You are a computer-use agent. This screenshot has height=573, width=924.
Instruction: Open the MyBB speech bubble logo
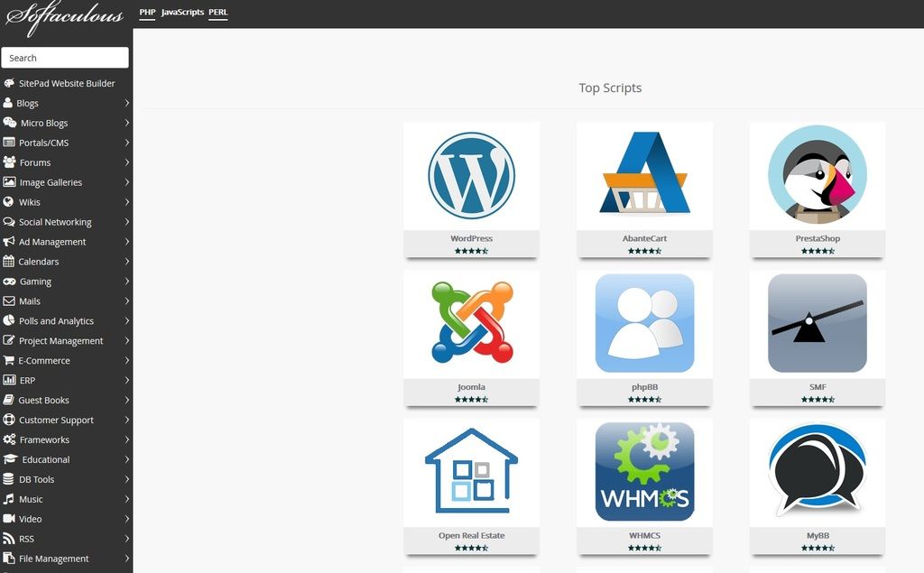pos(818,470)
